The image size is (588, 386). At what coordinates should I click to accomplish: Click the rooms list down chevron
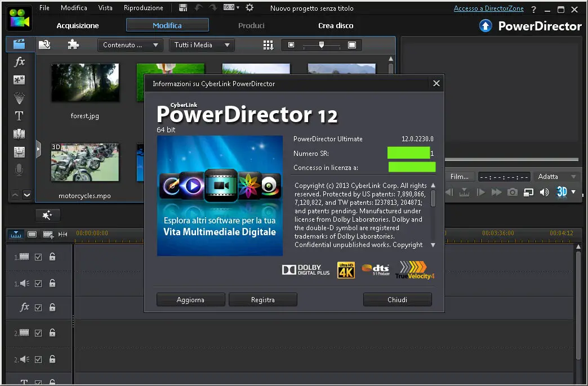point(27,195)
